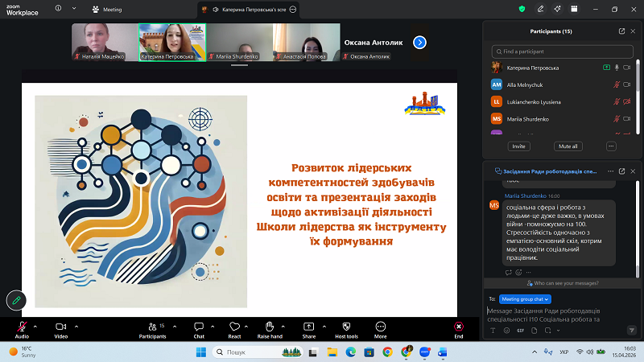Toggle camera with Video button
The height and width of the screenshot is (362, 644).
tap(60, 327)
